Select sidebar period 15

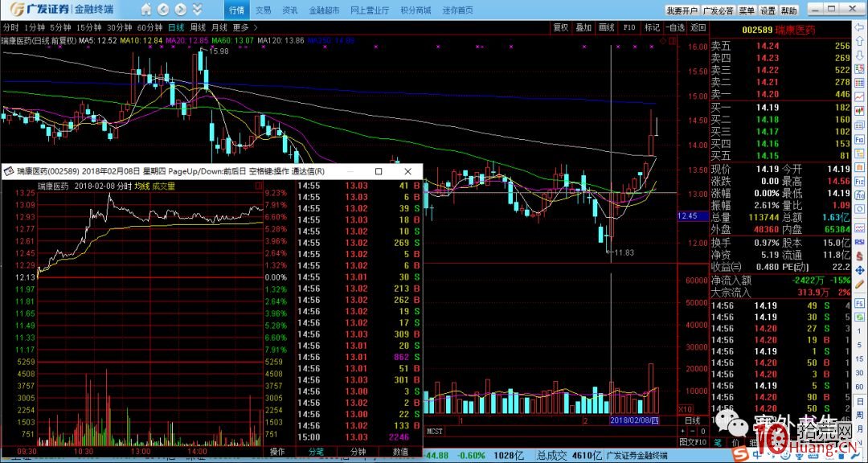(860, 358)
